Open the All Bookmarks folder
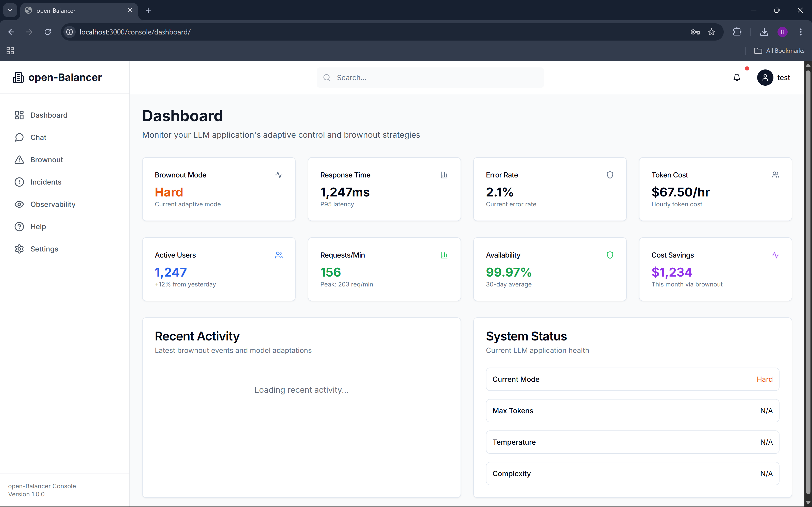 (x=779, y=51)
